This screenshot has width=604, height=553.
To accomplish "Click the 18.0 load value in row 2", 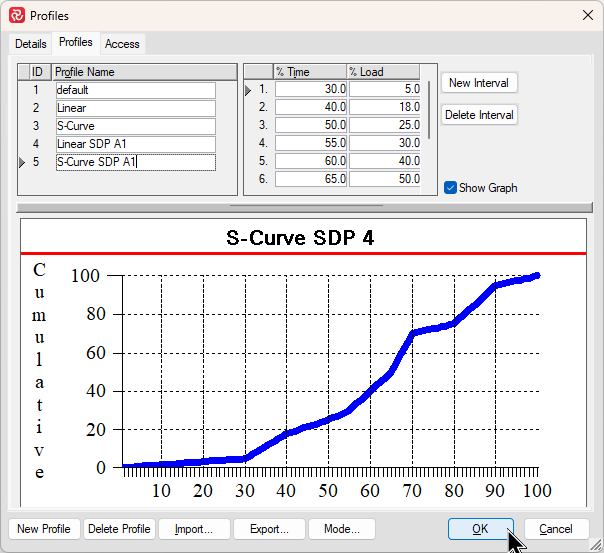I will coord(384,108).
